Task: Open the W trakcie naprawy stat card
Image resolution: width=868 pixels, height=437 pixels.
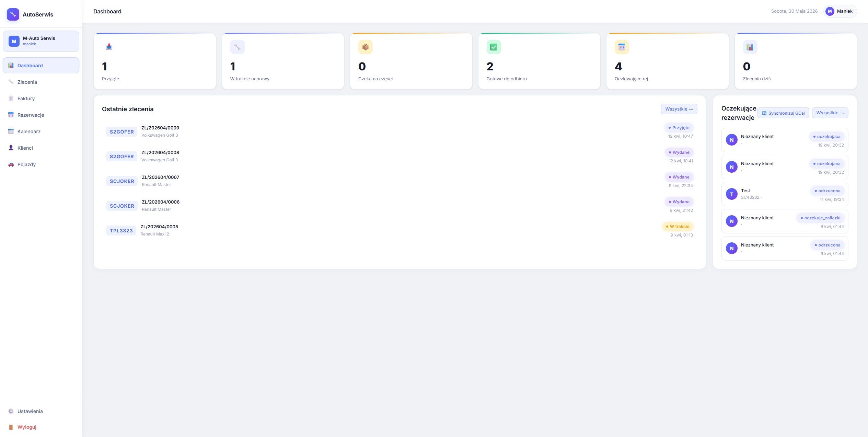Action: [283, 61]
